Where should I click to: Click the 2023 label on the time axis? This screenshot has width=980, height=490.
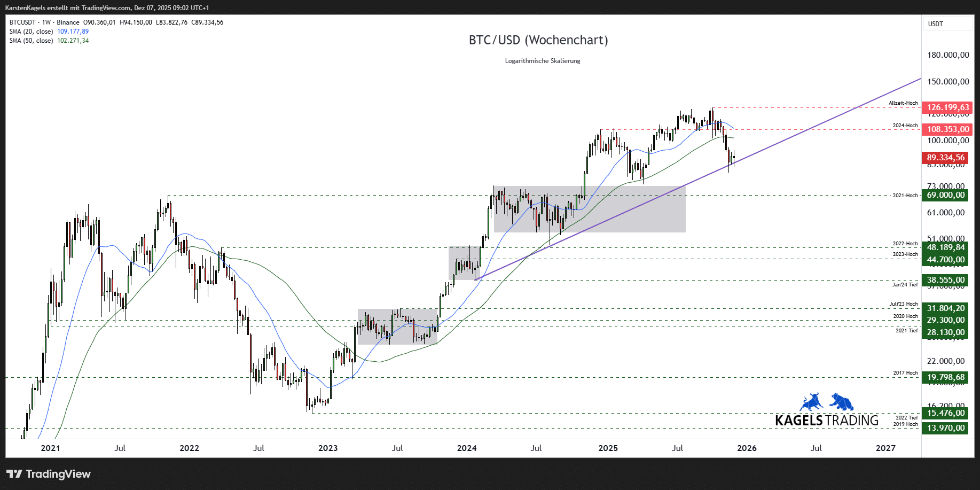[x=328, y=448]
